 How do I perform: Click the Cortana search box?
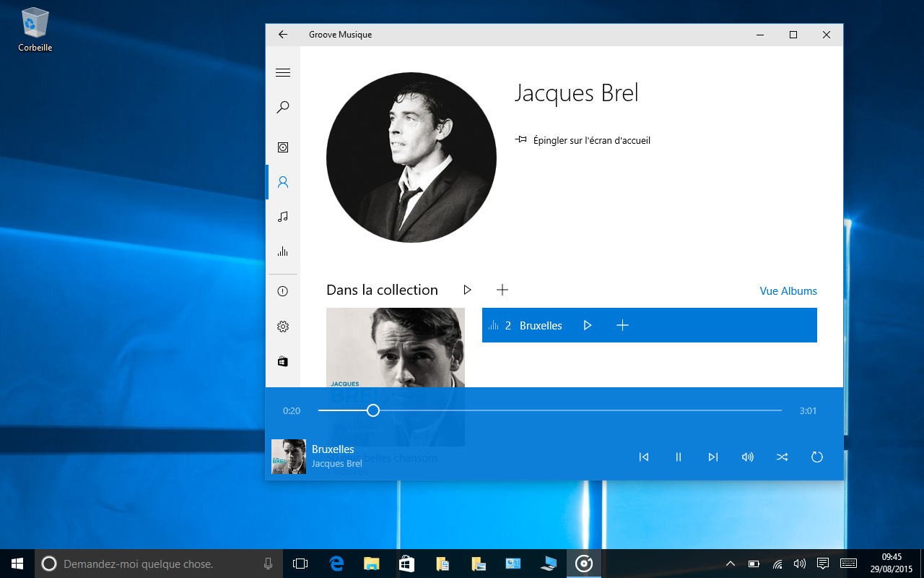(x=158, y=564)
